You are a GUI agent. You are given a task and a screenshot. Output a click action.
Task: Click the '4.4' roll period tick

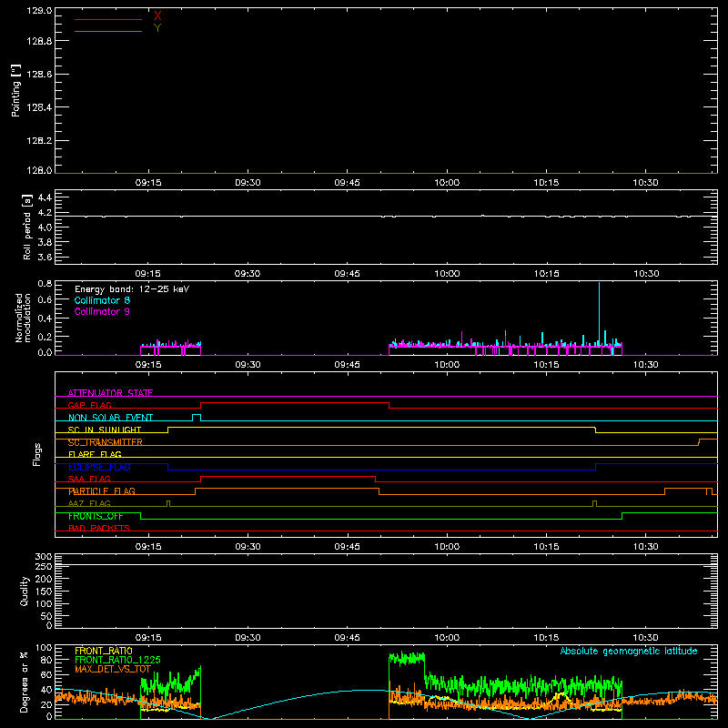[45, 197]
